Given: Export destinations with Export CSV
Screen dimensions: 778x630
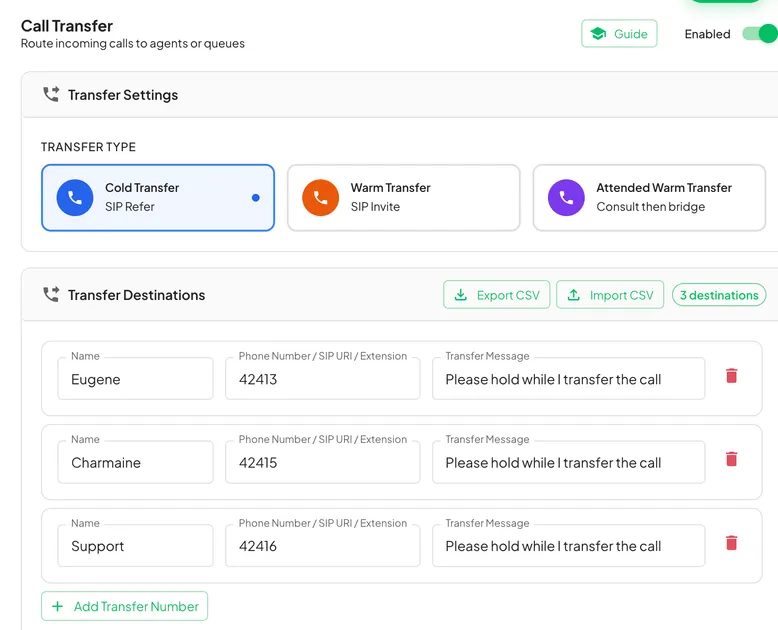Looking at the screenshot, I should point(497,295).
